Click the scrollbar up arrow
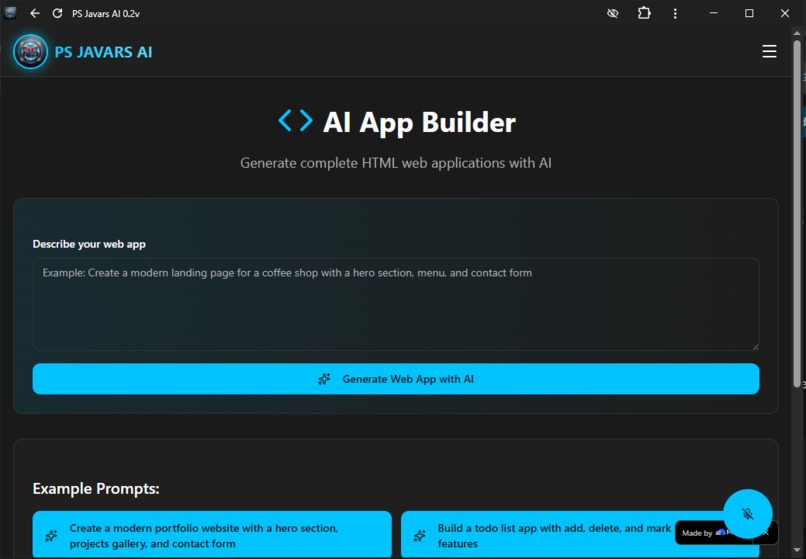Viewport: 806px width, 559px height. click(x=797, y=33)
